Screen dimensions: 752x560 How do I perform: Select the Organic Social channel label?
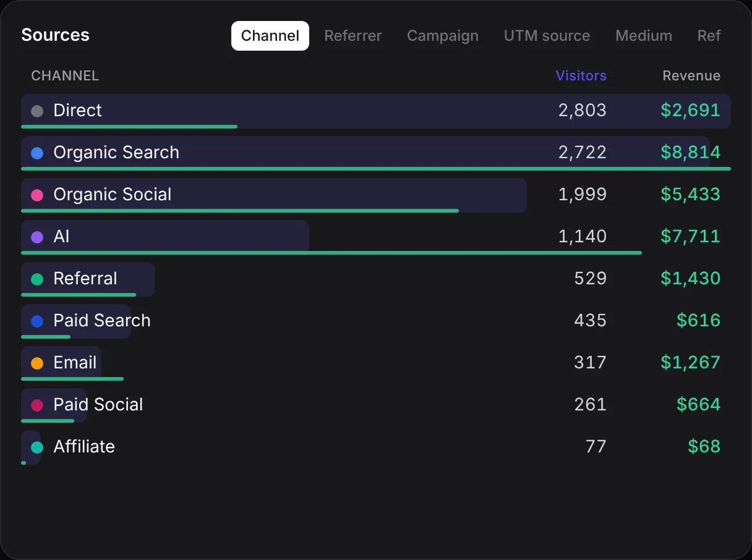[113, 195]
